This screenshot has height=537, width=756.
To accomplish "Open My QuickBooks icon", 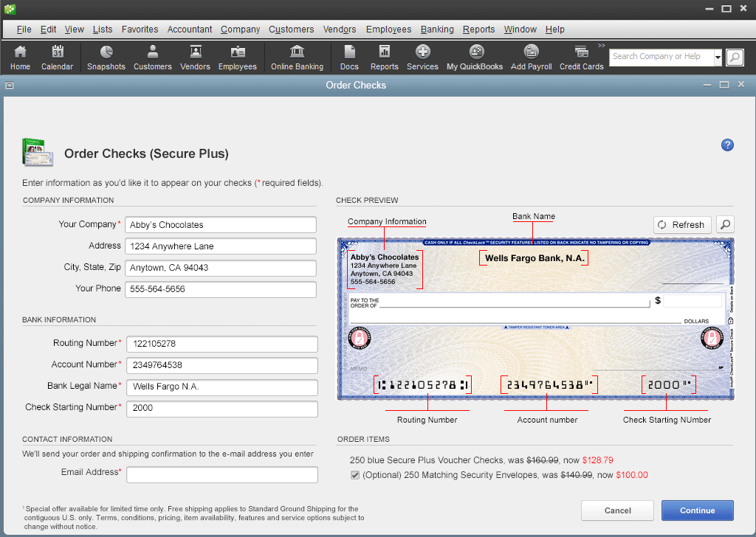I will [x=475, y=58].
